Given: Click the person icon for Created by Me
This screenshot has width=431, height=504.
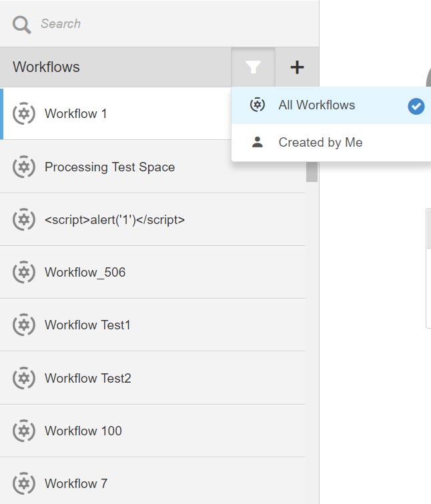Looking at the screenshot, I should [258, 142].
